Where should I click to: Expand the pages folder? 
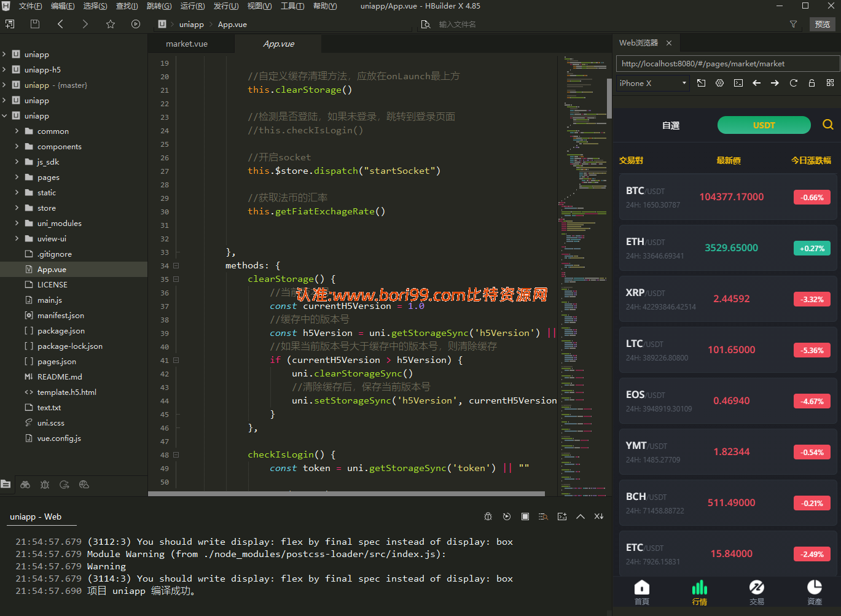[x=17, y=177]
